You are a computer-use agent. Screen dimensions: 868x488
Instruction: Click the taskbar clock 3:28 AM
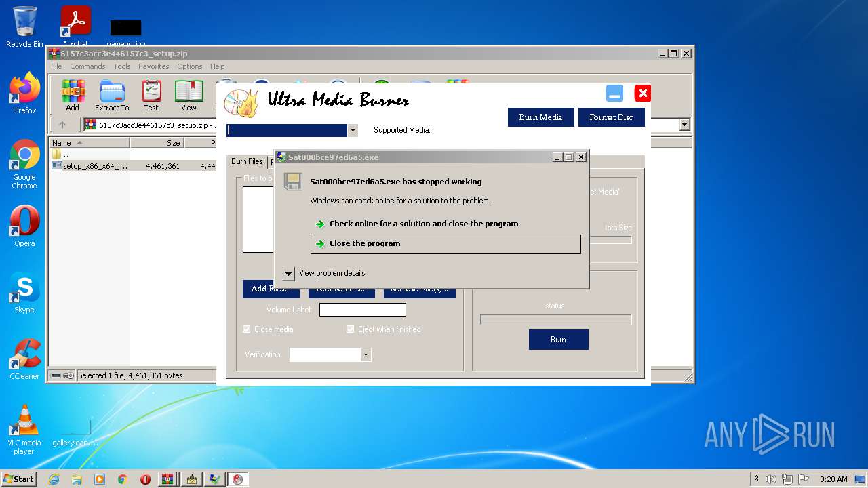[833, 479]
